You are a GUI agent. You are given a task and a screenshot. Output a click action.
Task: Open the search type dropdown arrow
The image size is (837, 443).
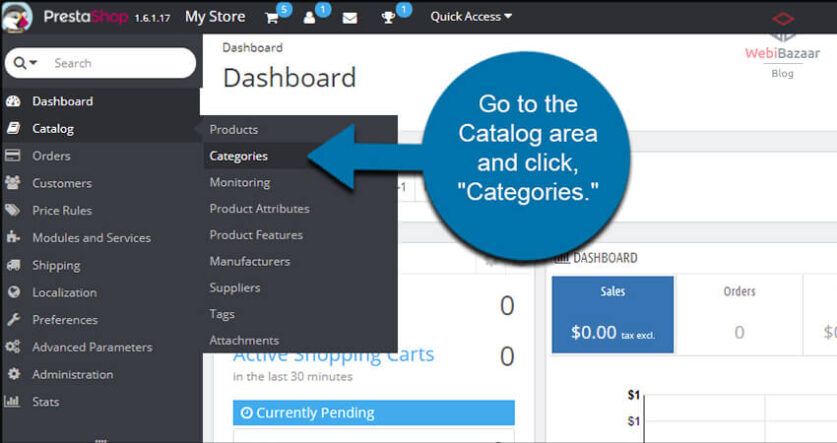pos(26,63)
